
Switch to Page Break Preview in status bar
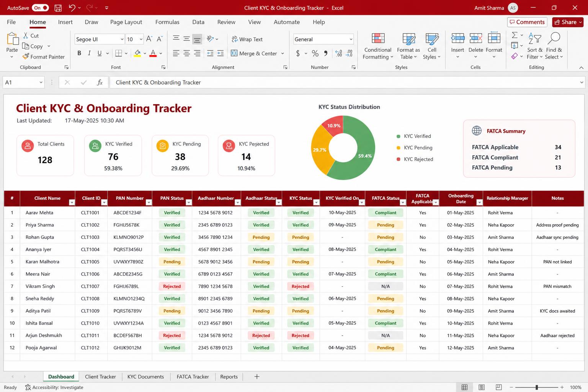click(x=499, y=387)
